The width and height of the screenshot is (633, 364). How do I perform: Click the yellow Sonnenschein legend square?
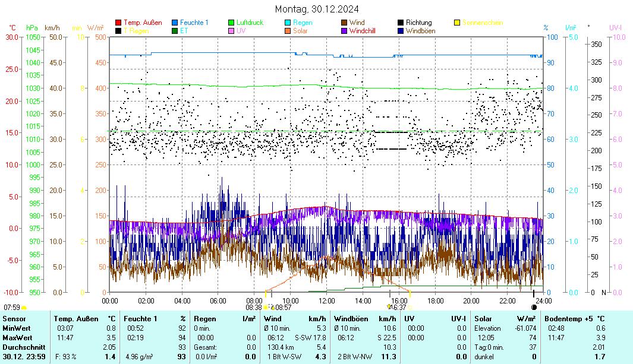pyautogui.click(x=457, y=23)
